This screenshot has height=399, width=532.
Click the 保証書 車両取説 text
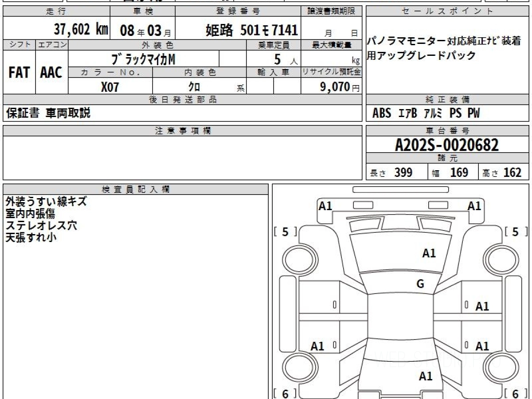[x=48, y=113]
